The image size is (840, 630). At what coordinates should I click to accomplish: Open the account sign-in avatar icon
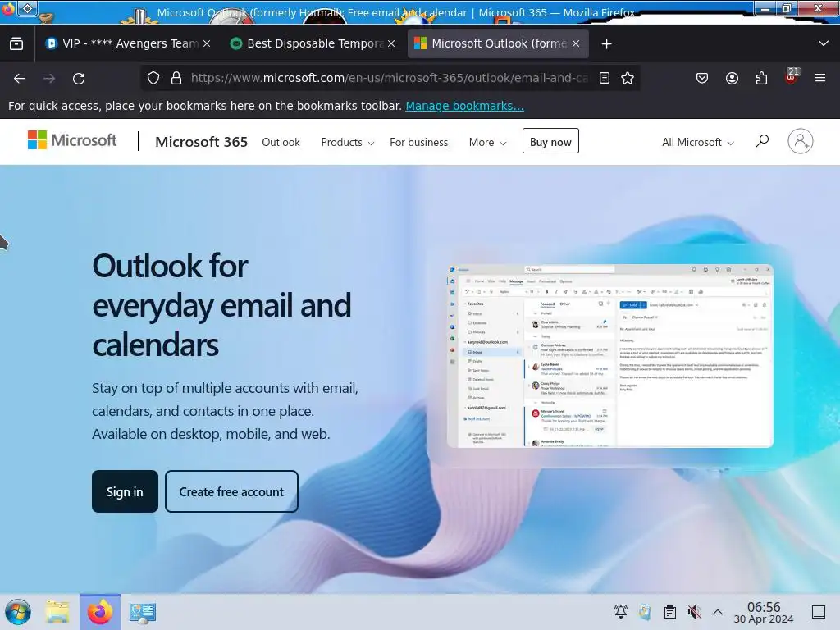point(801,141)
